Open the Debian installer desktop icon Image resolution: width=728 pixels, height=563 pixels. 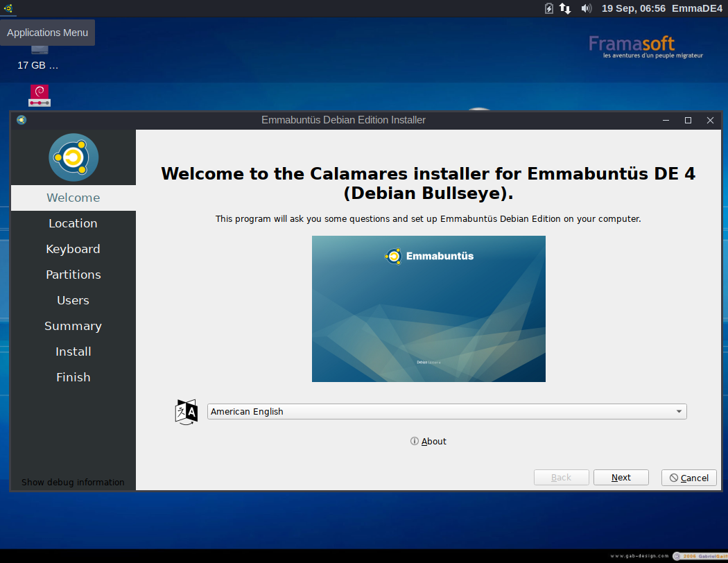[40, 96]
